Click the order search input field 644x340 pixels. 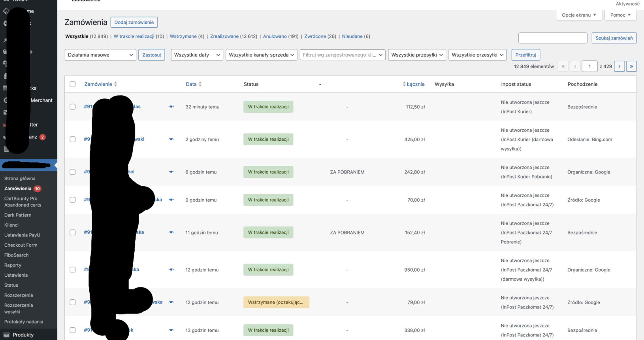click(x=552, y=38)
